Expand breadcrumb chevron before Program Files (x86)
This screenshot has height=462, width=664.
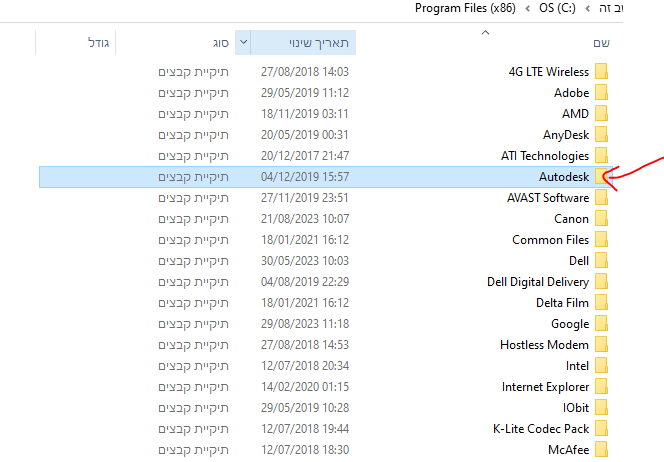click(527, 8)
